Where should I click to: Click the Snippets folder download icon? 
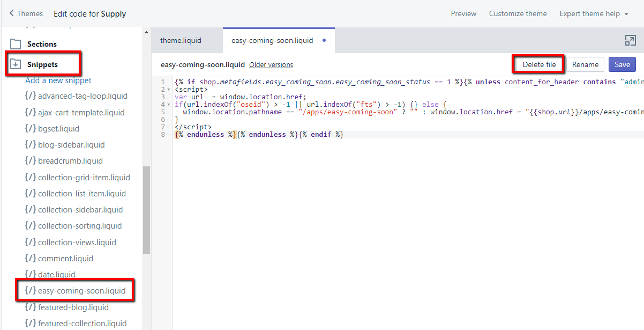click(x=16, y=64)
